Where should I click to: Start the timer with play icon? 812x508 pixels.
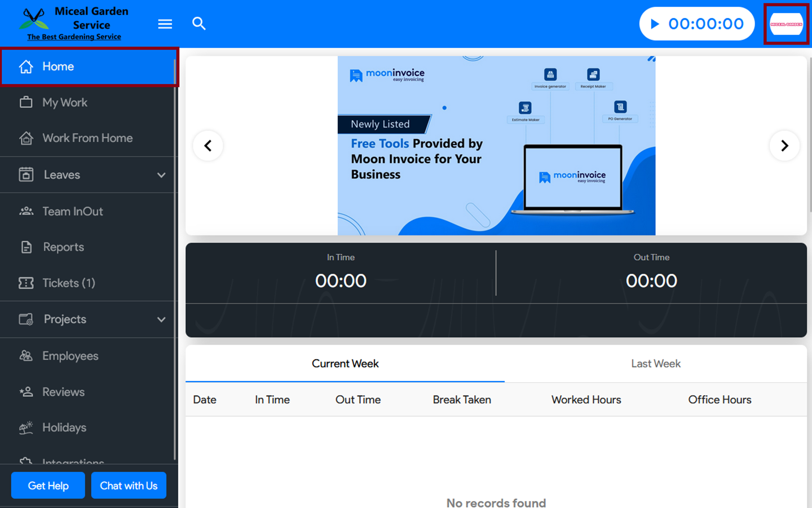click(x=655, y=24)
